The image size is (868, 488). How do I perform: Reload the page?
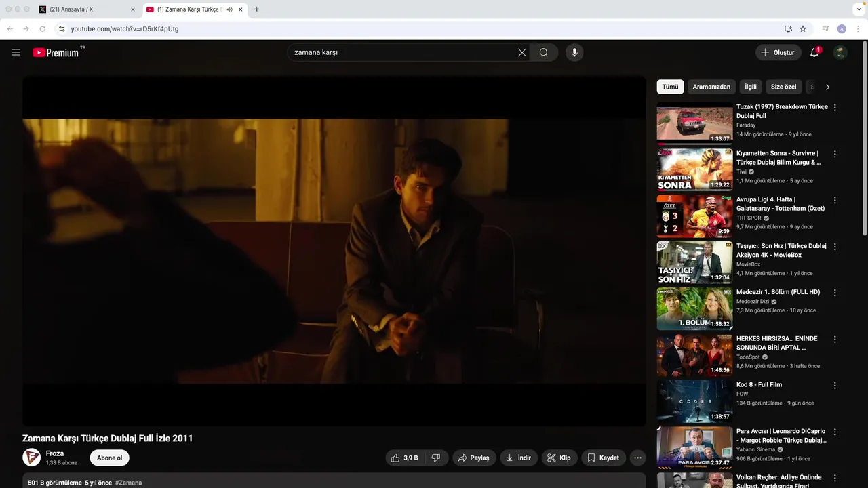pos(42,28)
